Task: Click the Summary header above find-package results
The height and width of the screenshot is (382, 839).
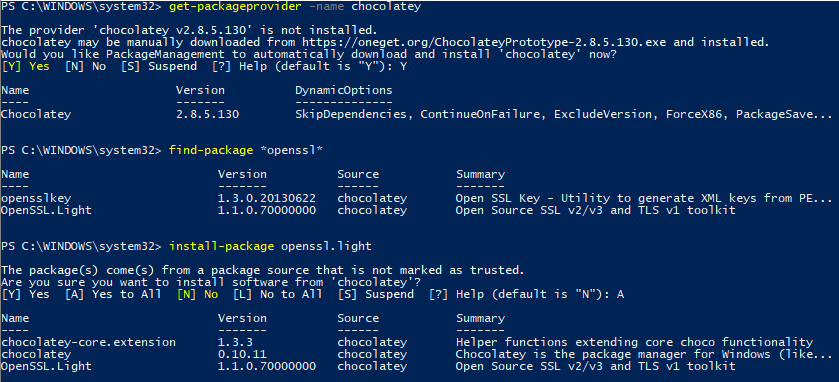Action: tap(480, 174)
